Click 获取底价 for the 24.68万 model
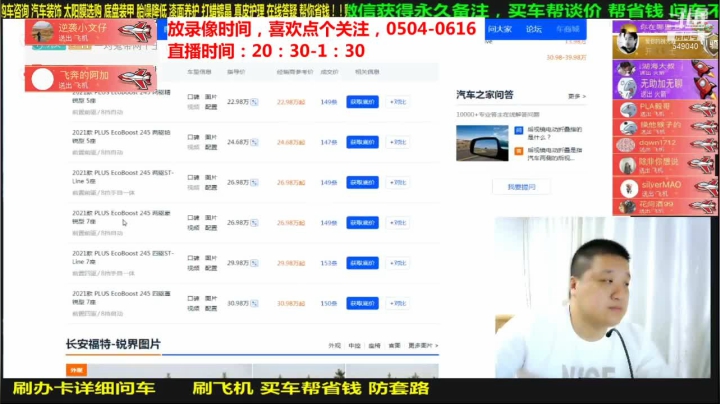The image size is (720, 404). click(362, 142)
